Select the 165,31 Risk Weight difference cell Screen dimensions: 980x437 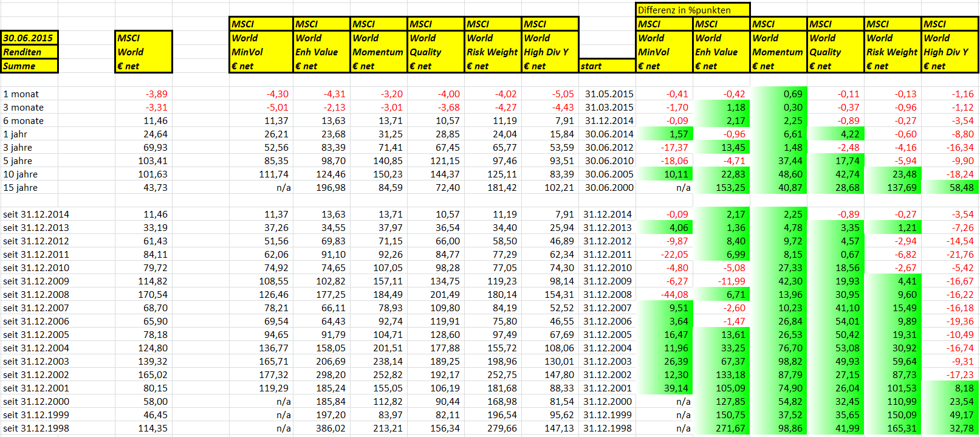pos(893,428)
